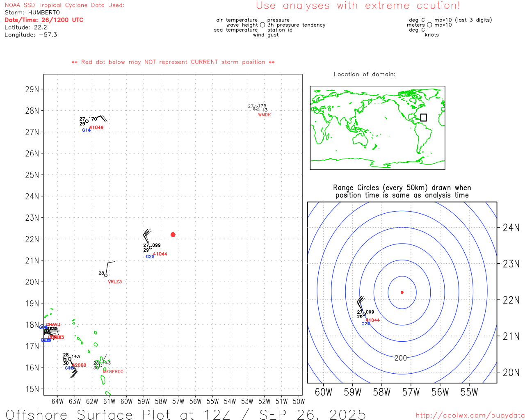Image resolution: width=525 pixels, height=420 pixels.
Task: Select buoy 41049 station circle marker
Action: [x=87, y=121]
